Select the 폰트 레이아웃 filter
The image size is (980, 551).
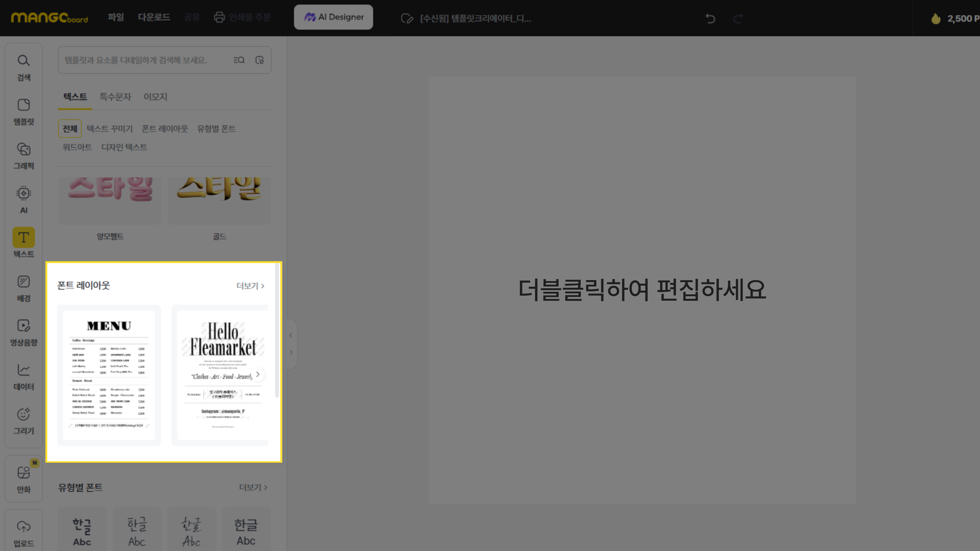165,129
